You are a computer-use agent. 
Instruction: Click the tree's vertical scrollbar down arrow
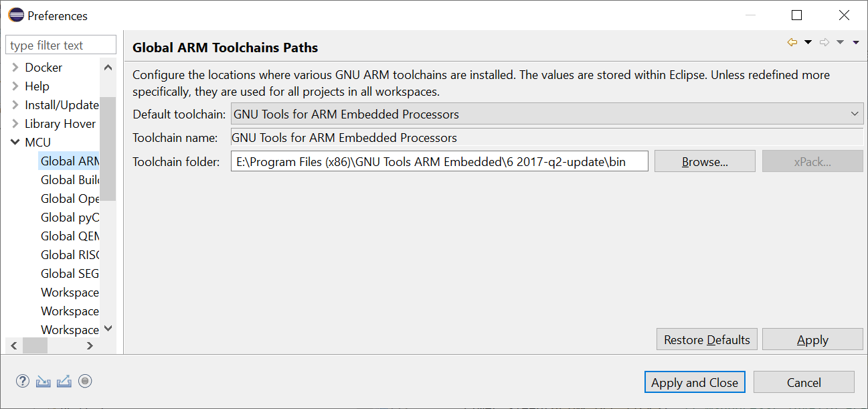[x=108, y=329]
